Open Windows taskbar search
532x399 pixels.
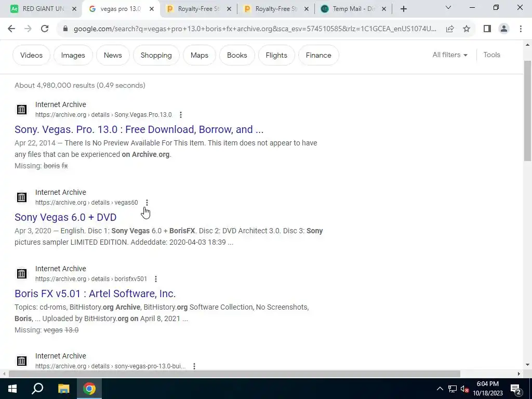tap(37, 389)
